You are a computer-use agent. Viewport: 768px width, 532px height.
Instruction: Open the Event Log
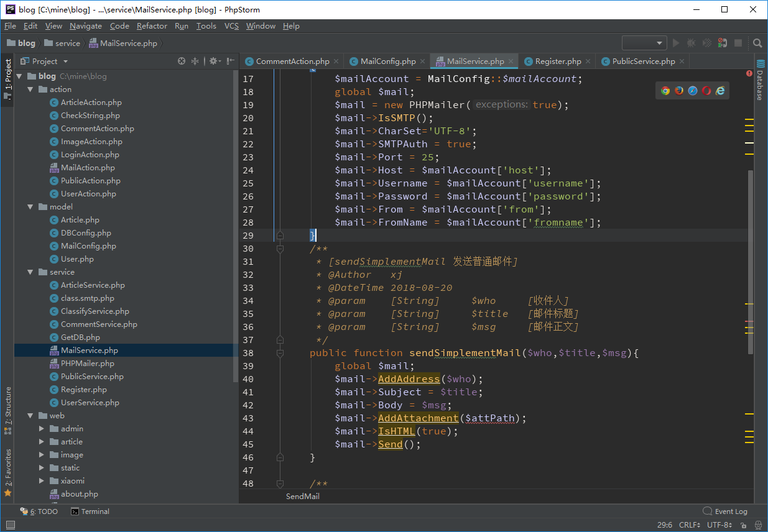pyautogui.click(x=725, y=511)
